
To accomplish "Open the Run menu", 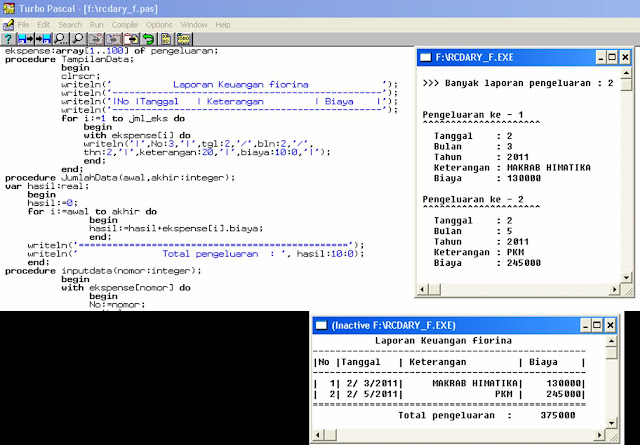I will (97, 25).
